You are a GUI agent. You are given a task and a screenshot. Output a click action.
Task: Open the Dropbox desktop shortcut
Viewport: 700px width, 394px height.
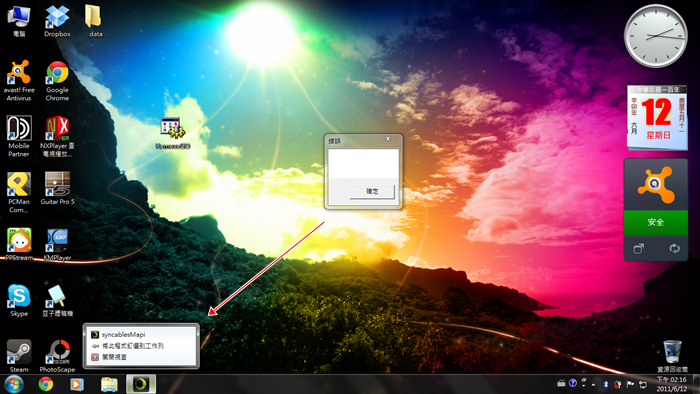coord(57,21)
